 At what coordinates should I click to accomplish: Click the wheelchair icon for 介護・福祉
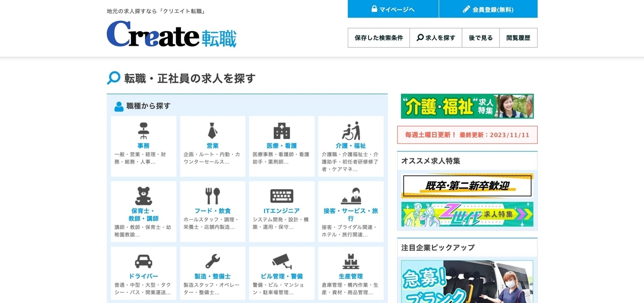[x=351, y=131]
